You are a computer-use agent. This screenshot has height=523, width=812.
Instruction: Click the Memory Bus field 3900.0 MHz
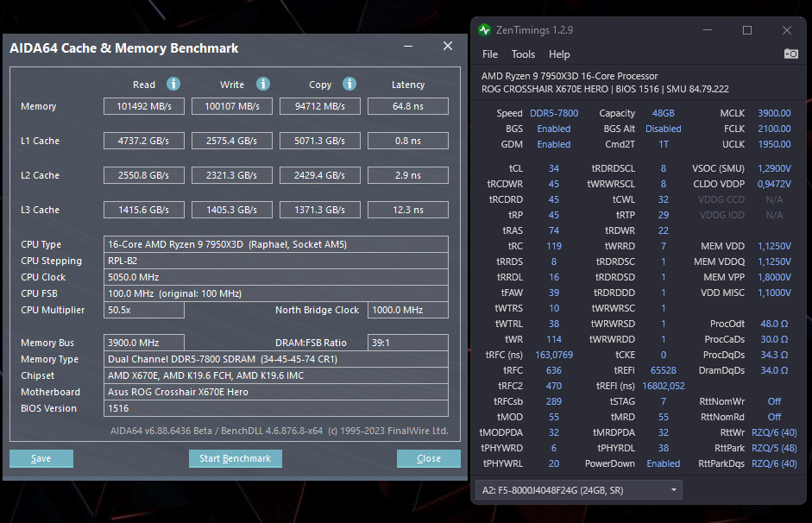coord(144,343)
